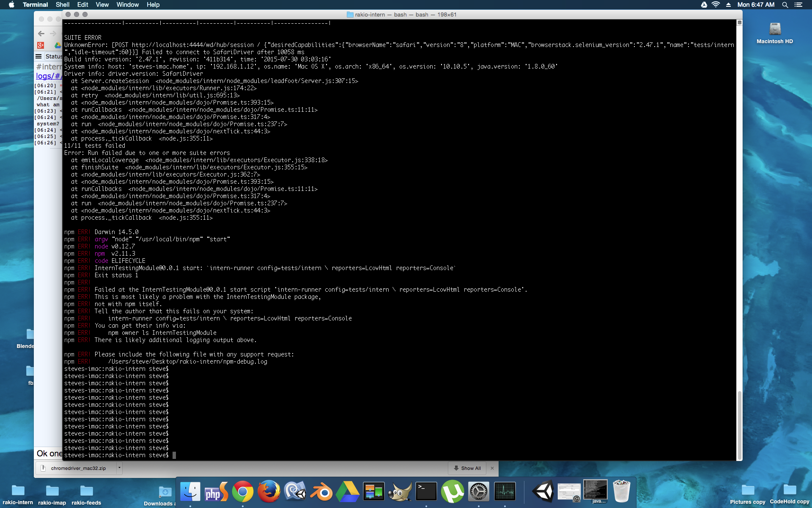This screenshot has height=508, width=812.
Task: Open the View menu
Action: [x=102, y=5]
